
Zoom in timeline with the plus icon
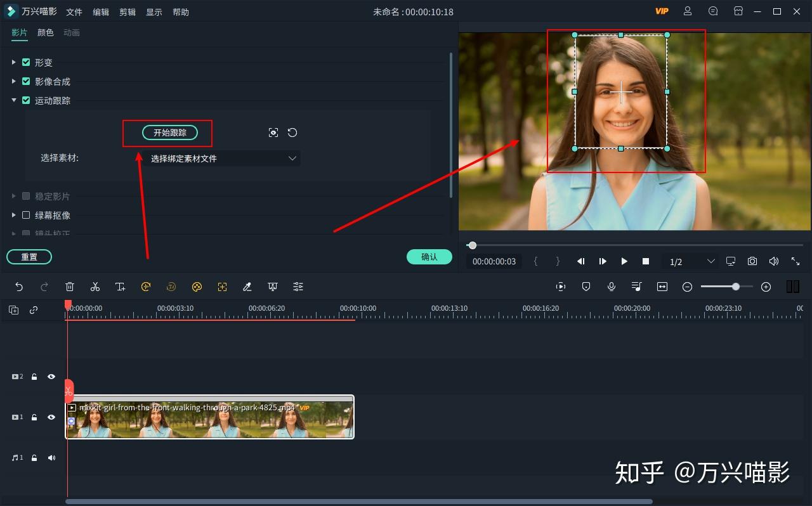pyautogui.click(x=766, y=287)
